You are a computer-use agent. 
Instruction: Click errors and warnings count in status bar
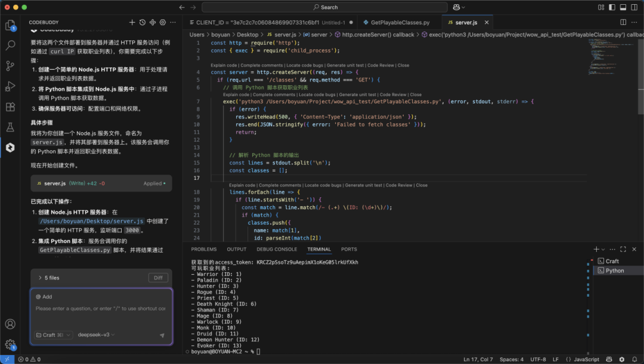pyautogui.click(x=29, y=359)
